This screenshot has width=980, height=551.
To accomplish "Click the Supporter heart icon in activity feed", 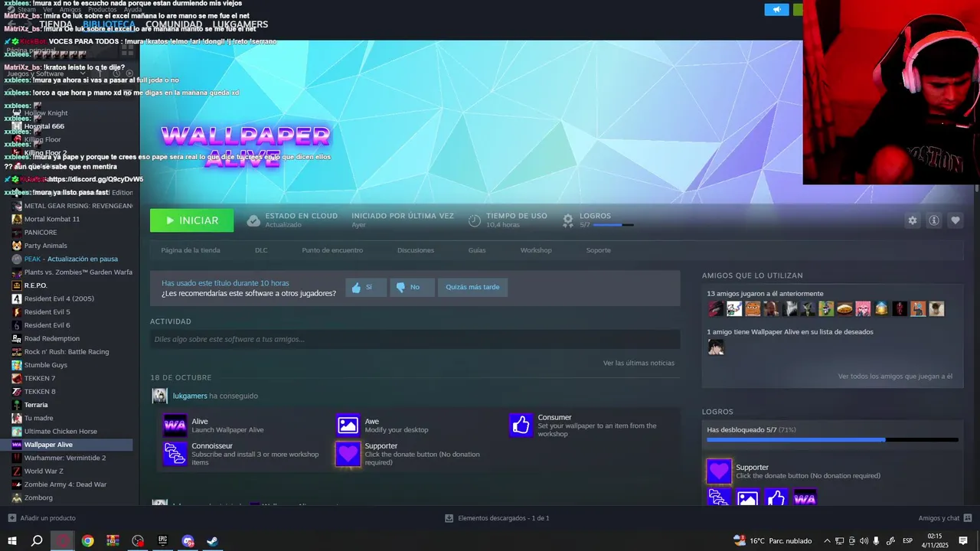I will (x=348, y=454).
